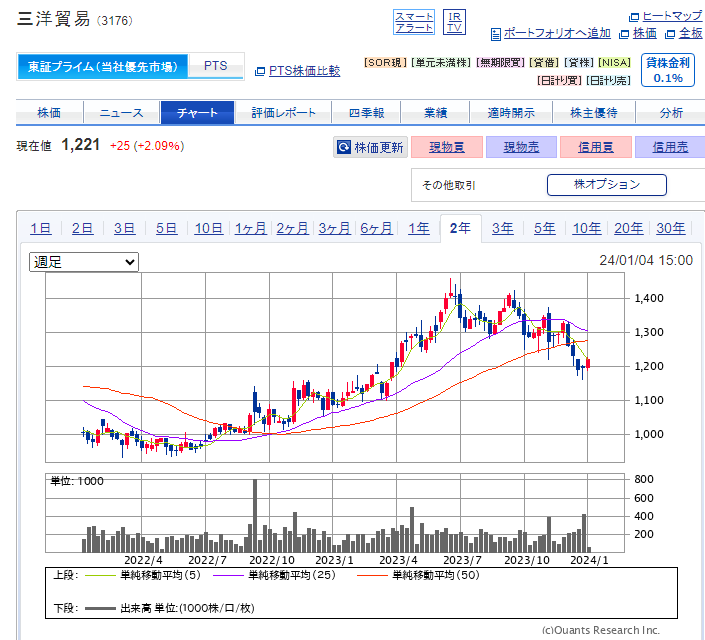Switch to the 株価 tab
705x640 pixels.
pyautogui.click(x=49, y=112)
